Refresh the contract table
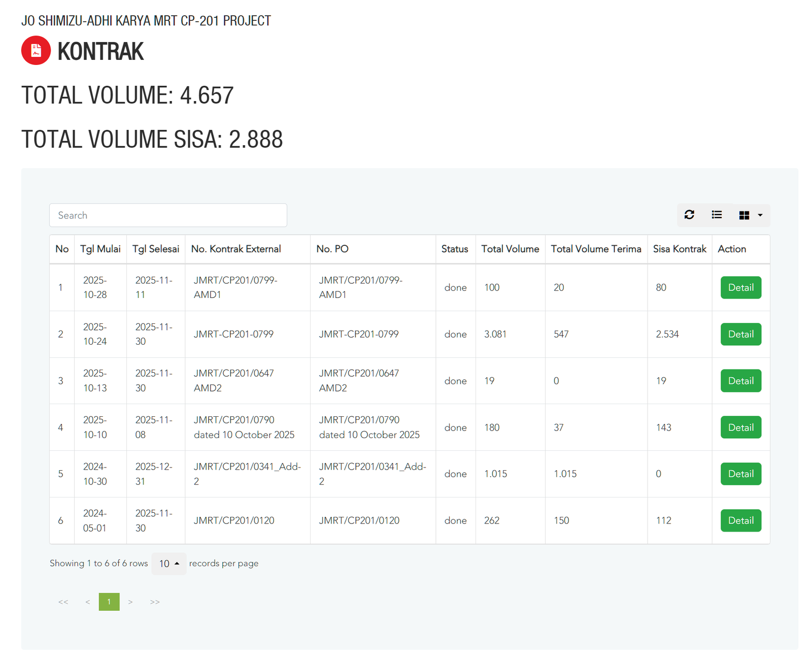 [689, 215]
